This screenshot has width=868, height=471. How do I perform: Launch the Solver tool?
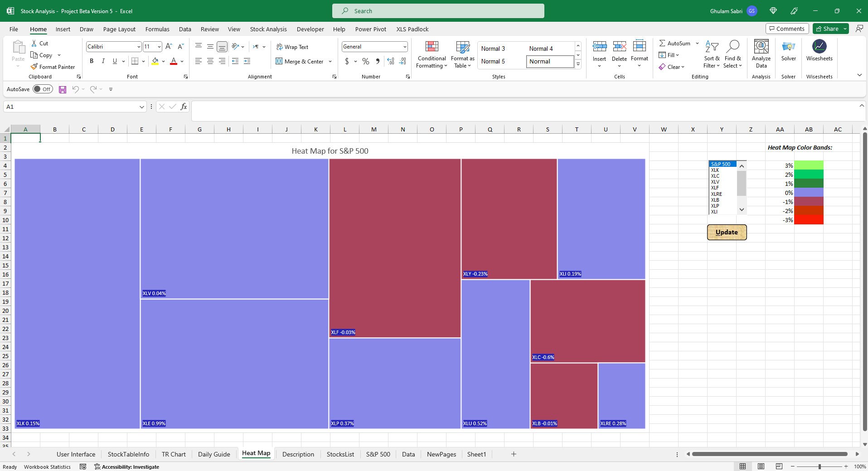789,53
